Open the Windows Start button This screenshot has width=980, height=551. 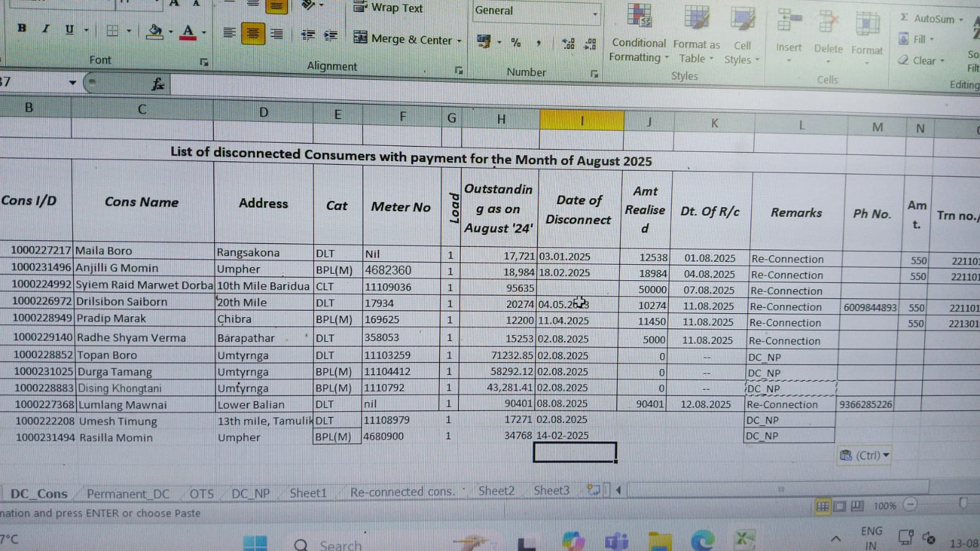(255, 543)
